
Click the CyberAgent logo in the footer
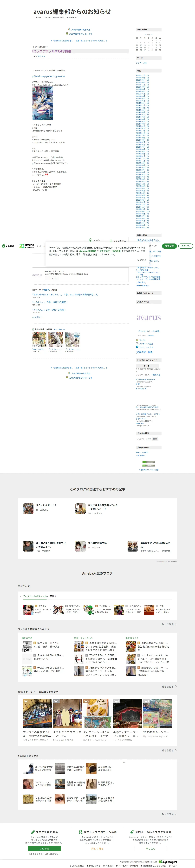(x=168, y=862)
